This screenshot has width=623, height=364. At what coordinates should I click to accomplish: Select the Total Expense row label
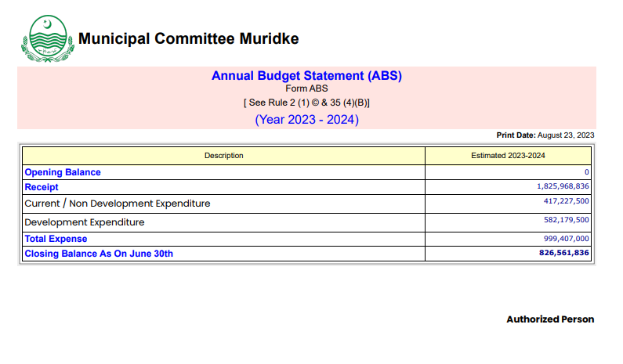pyautogui.click(x=56, y=239)
